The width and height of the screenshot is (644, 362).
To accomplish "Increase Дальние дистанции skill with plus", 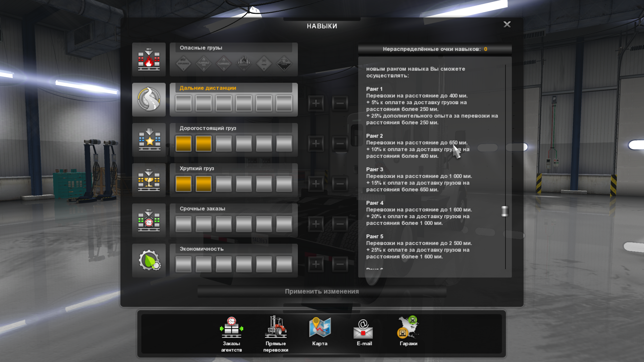I will click(316, 103).
